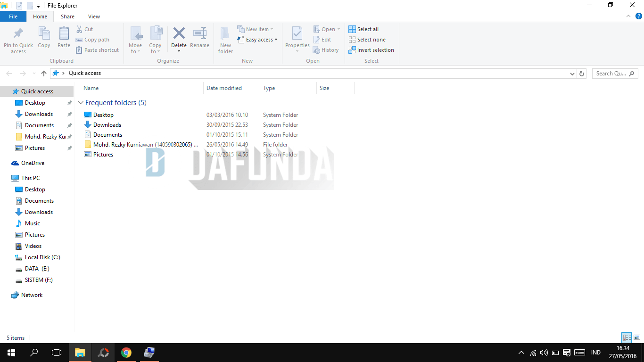Click the Up one level arrow

[44, 74]
